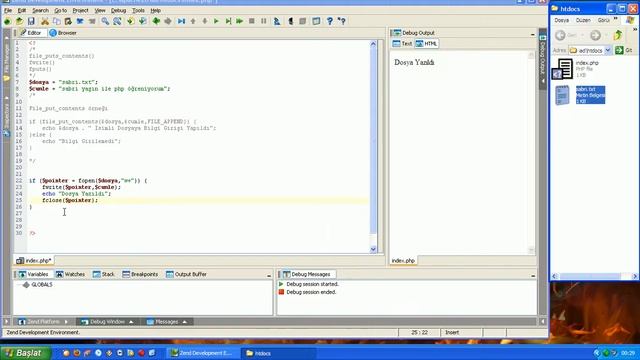Viewport: 640px width, 360px height.
Task: Open the Watches tab
Action: (x=70, y=274)
